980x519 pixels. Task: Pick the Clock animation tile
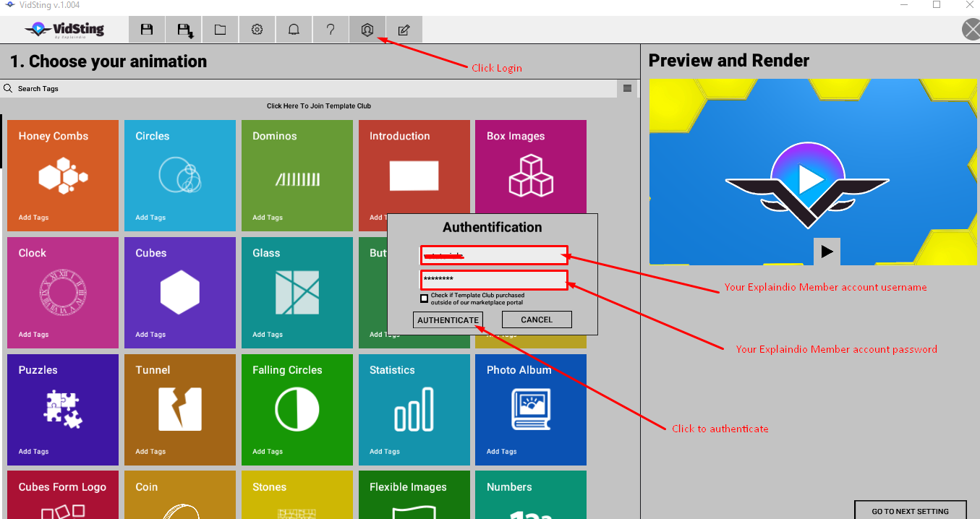[63, 293]
